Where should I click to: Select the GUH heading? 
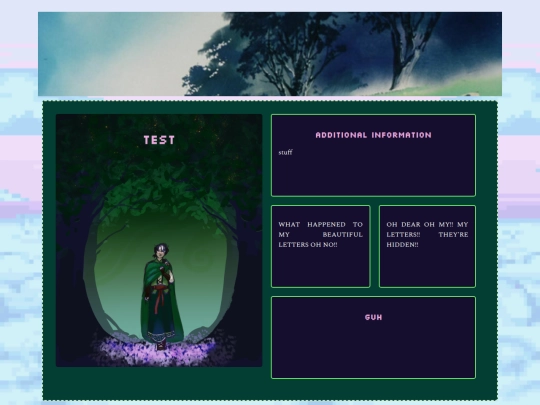click(x=373, y=317)
